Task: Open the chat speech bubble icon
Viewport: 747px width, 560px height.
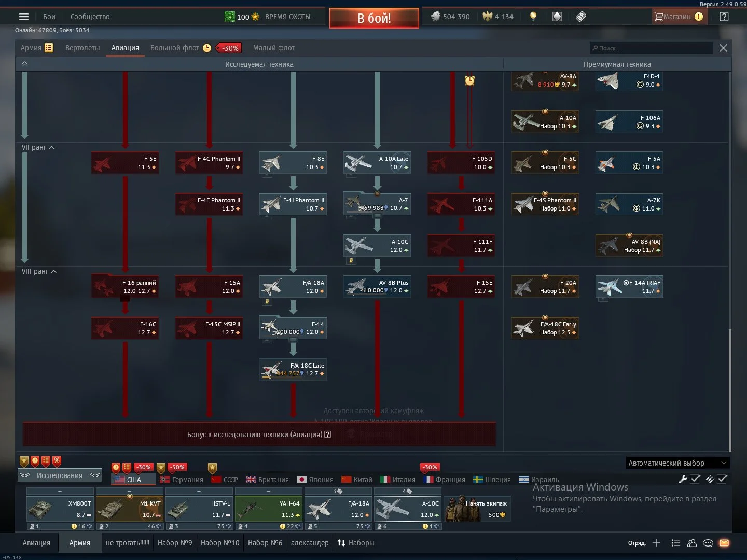Action: coord(708,543)
